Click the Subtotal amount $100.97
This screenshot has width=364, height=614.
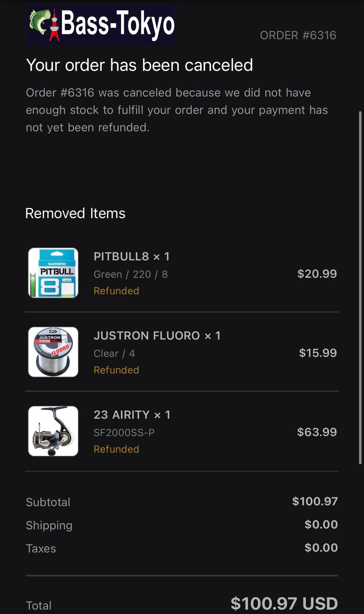[x=315, y=501]
